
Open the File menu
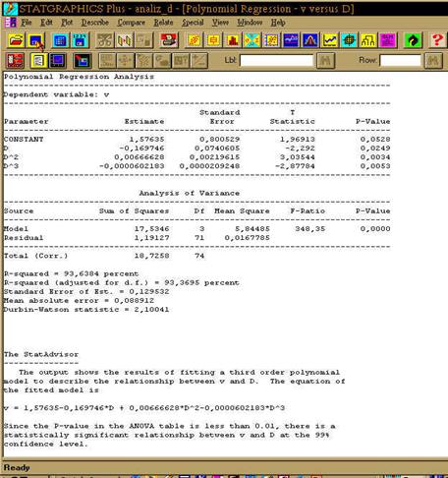tap(27, 23)
